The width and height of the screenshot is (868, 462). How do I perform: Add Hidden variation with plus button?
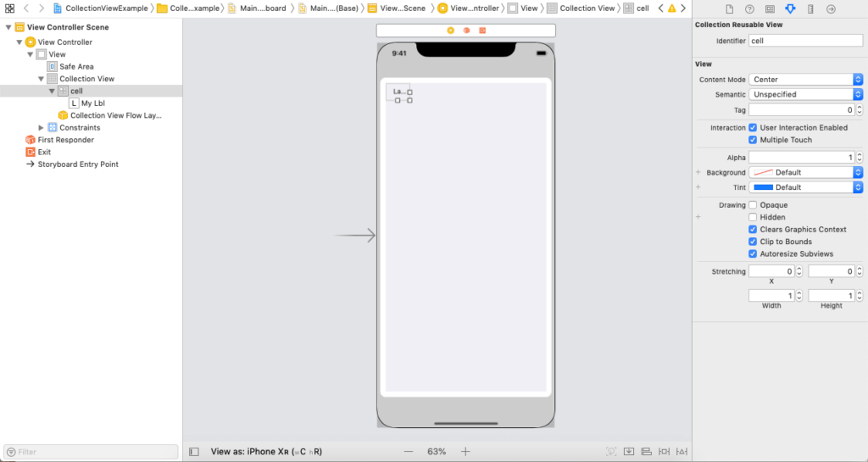pyautogui.click(x=698, y=217)
